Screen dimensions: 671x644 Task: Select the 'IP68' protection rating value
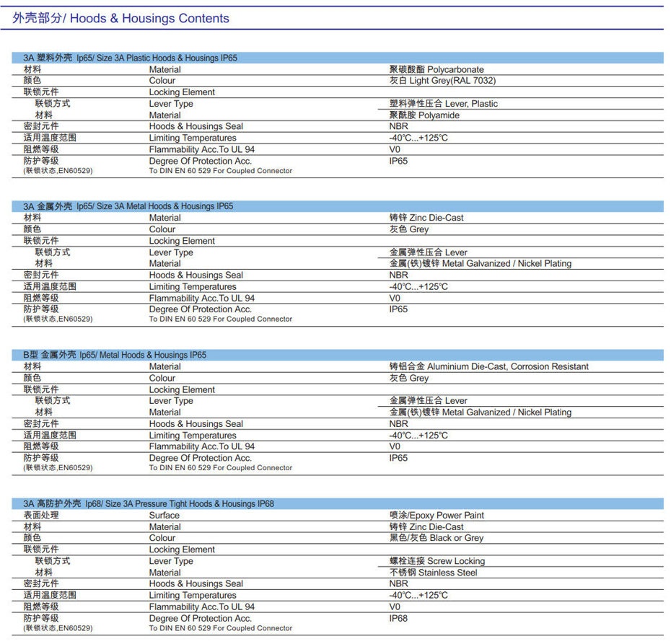398,619
